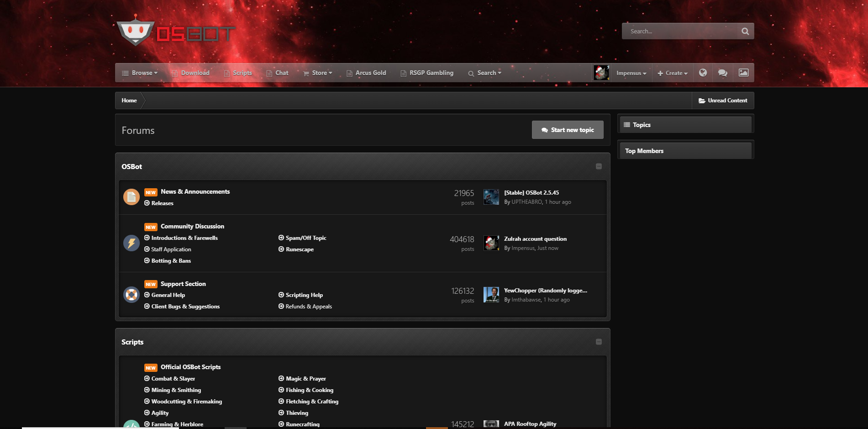Screen dimensions: 868x429
Task: Click the OSBot category title
Action: [132, 167]
